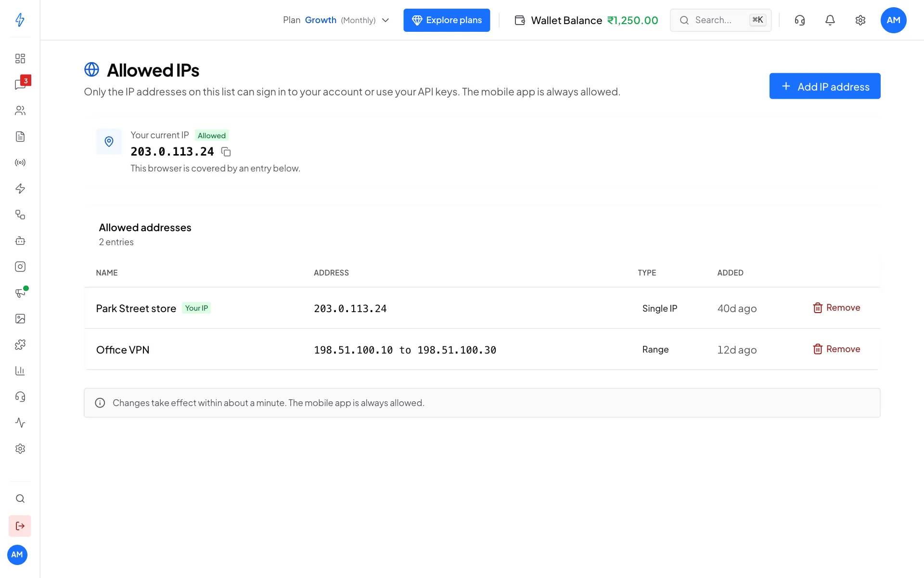Click the 203.0.113.24 address in table
The image size is (924, 578).
point(350,309)
